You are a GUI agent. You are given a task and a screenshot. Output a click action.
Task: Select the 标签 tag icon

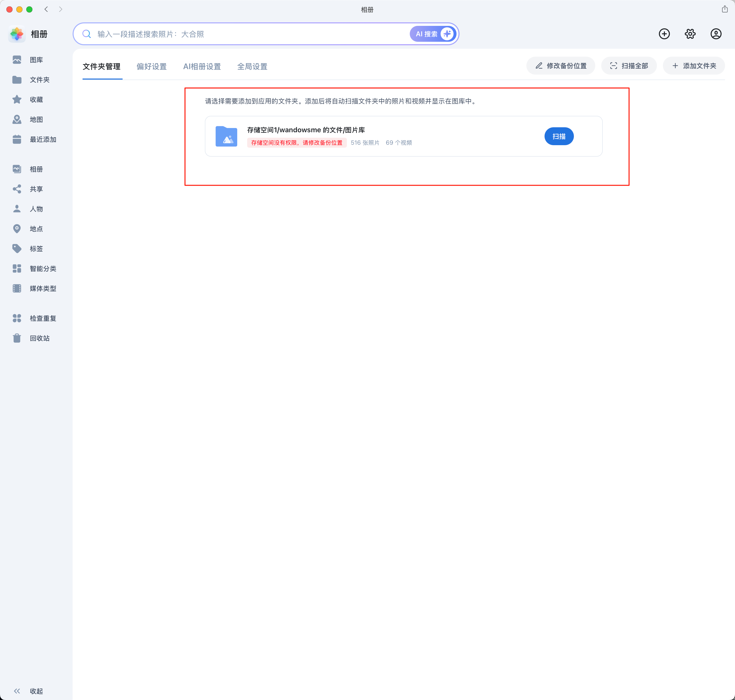17,249
